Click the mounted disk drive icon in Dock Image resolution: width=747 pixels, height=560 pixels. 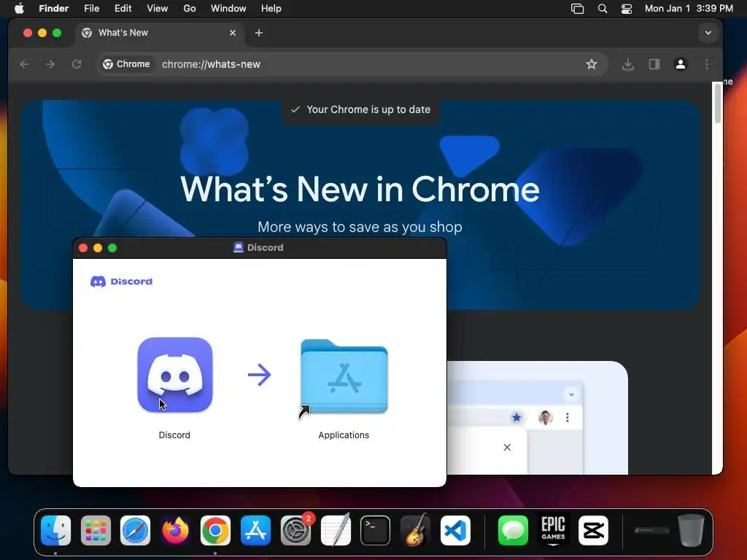(651, 530)
